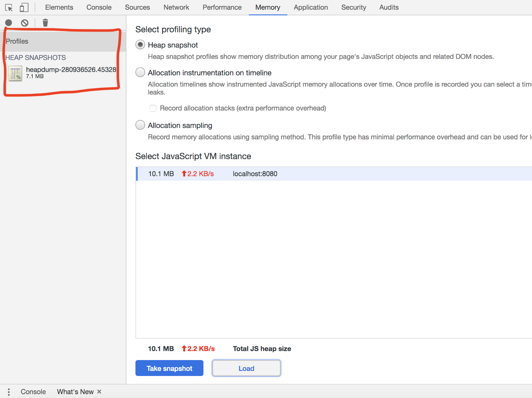Select Allocation instrumentation on timeline radio button

point(140,73)
